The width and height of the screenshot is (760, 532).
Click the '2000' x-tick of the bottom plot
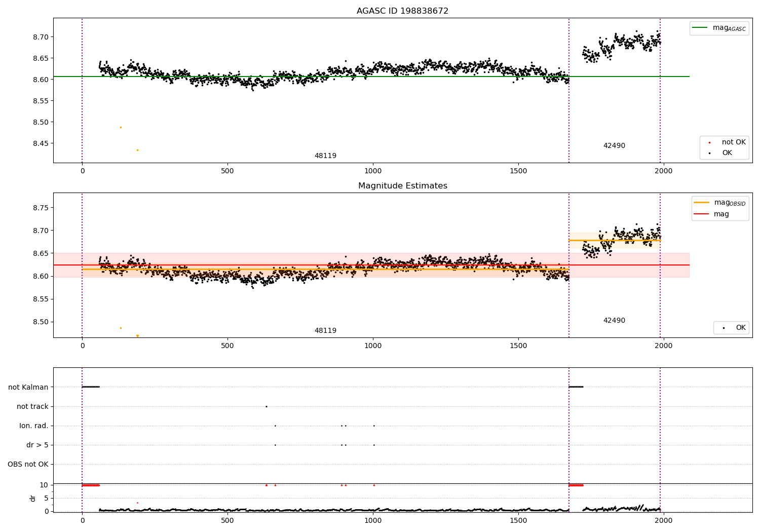tap(663, 520)
